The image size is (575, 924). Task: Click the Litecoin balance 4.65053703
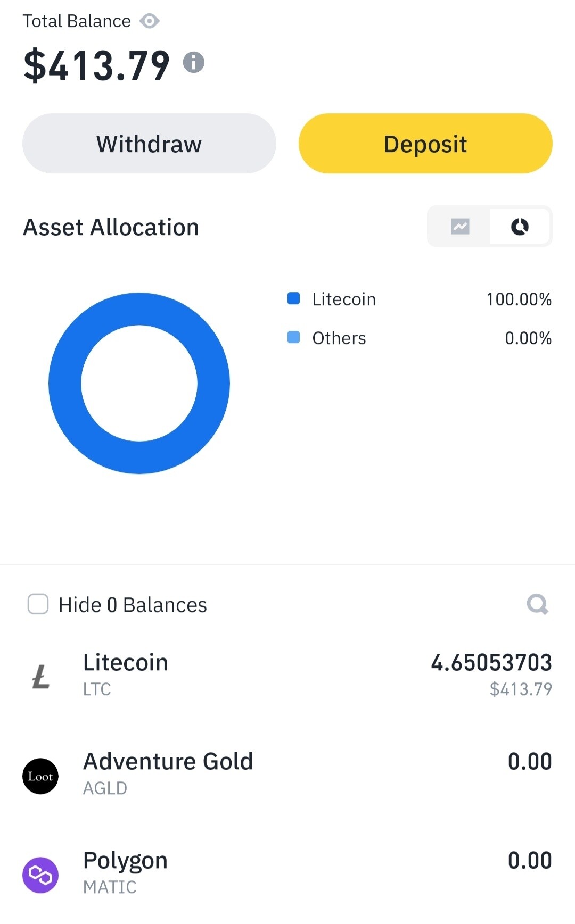tap(491, 663)
